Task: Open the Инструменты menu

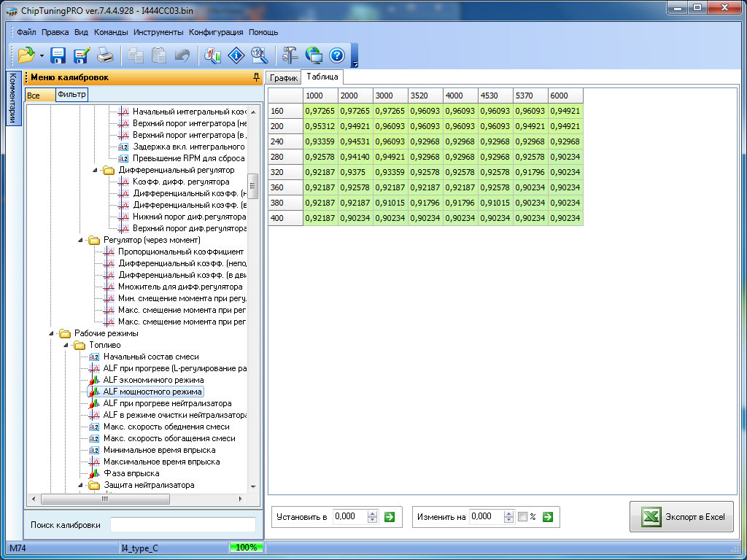Action: coord(158,32)
